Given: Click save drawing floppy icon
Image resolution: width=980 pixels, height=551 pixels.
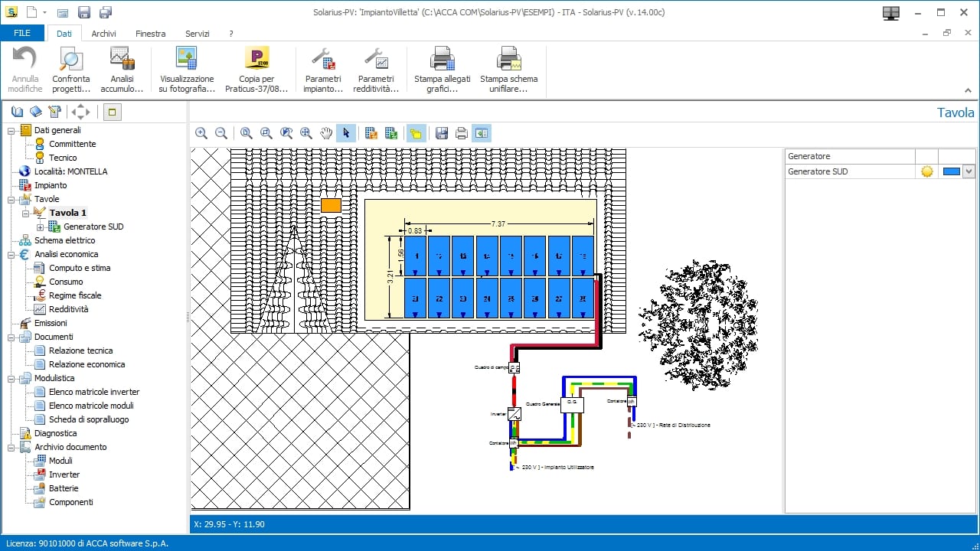Looking at the screenshot, I should pos(442,133).
